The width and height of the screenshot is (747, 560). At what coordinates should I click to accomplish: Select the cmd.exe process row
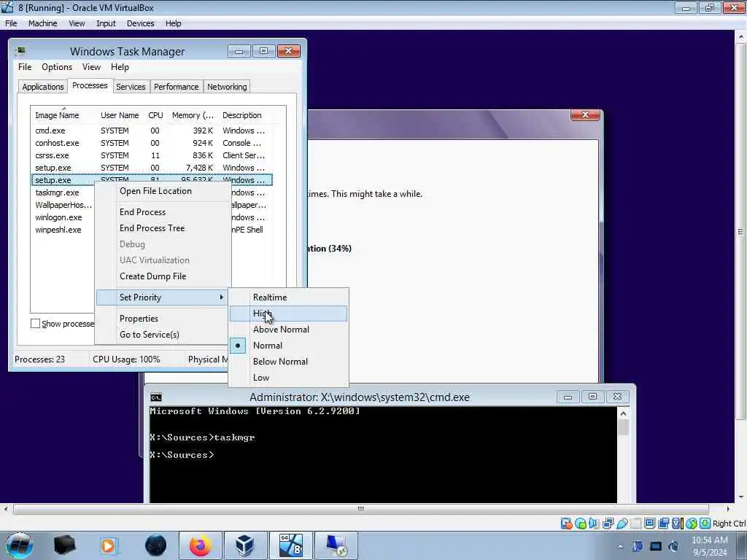click(x=152, y=131)
